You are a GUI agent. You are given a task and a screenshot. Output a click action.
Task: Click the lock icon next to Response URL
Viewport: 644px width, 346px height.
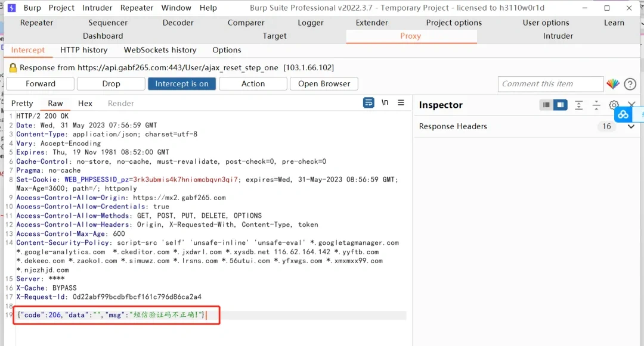[13, 68]
